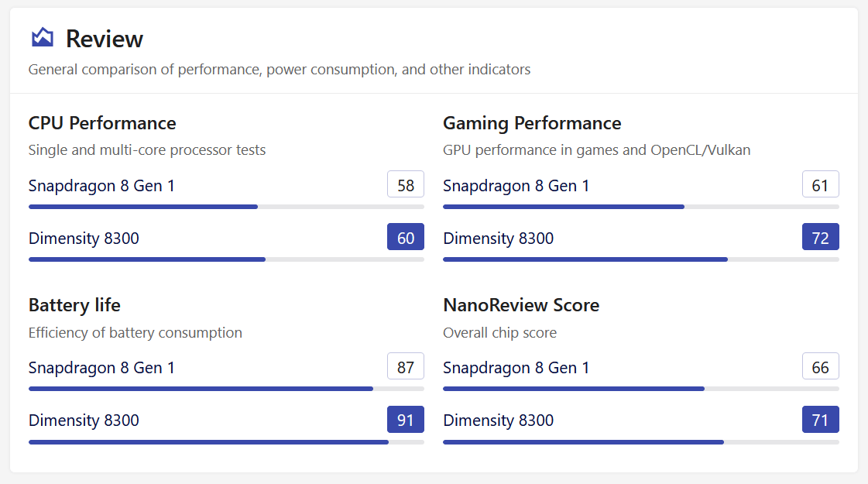Click Snapdragon 8 Gen 1 CPU score 58
Image resolution: width=868 pixels, height=484 pixels.
coord(405,184)
